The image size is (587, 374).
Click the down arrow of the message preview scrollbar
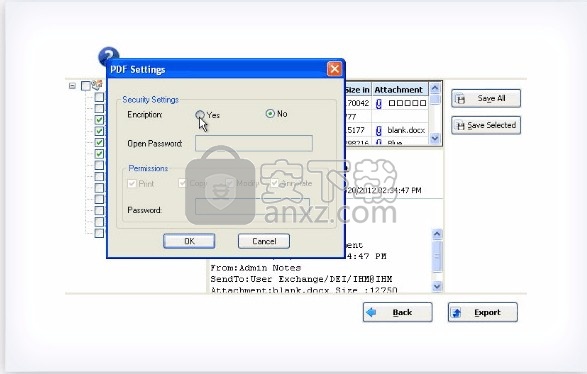click(x=437, y=286)
